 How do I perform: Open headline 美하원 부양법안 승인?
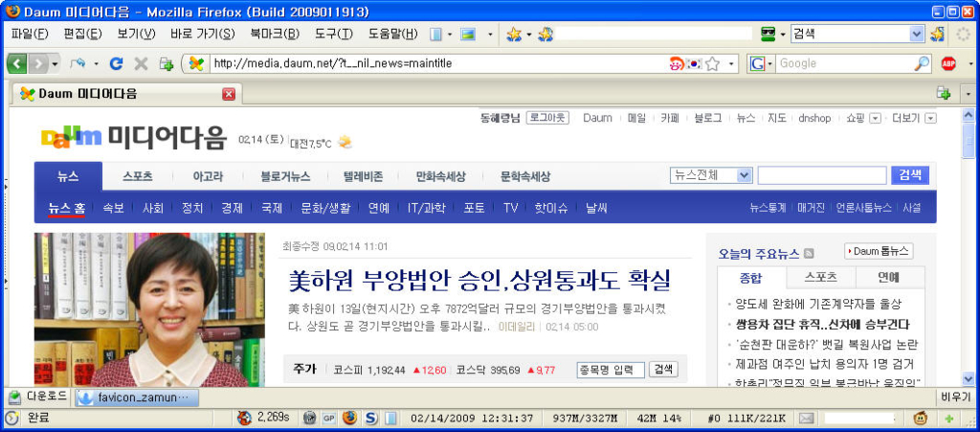coord(479,281)
